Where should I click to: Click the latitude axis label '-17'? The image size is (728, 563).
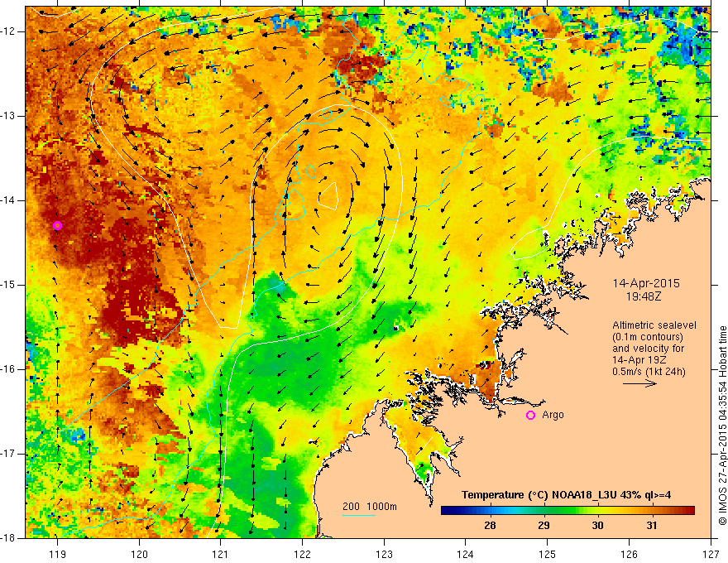(x=9, y=454)
